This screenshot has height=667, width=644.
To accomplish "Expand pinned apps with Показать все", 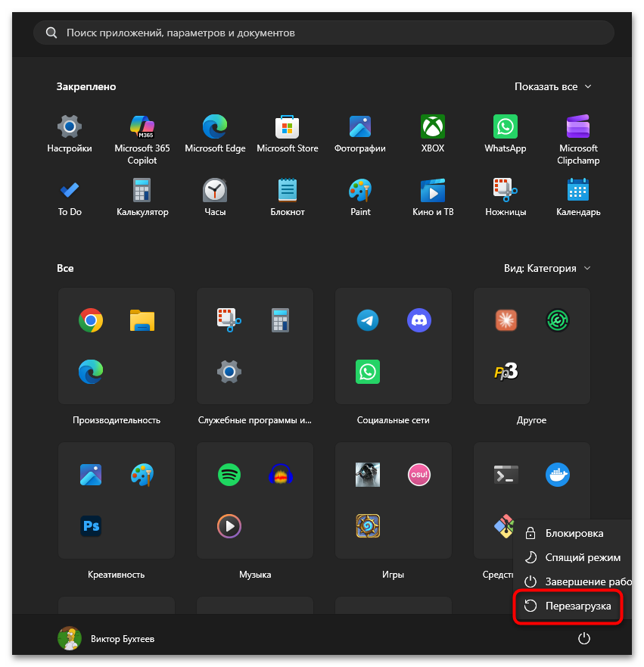I will tap(552, 87).
